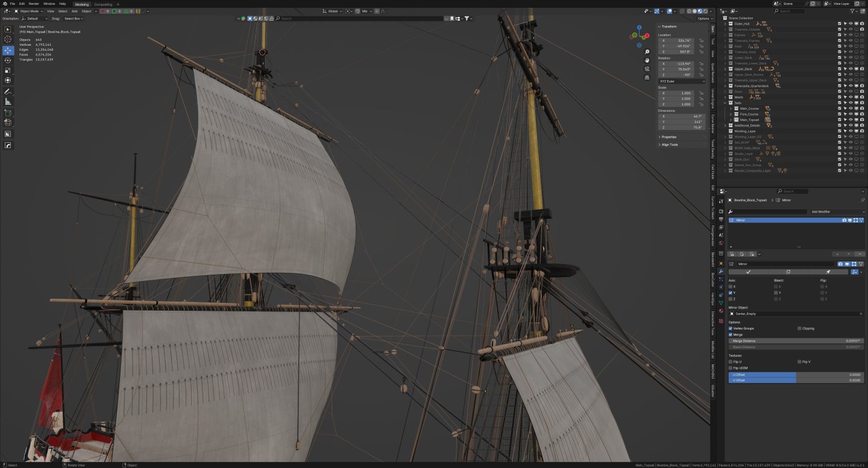868x468 pixels.
Task: Enable Mirror Axis X checkbox
Action: [731, 287]
